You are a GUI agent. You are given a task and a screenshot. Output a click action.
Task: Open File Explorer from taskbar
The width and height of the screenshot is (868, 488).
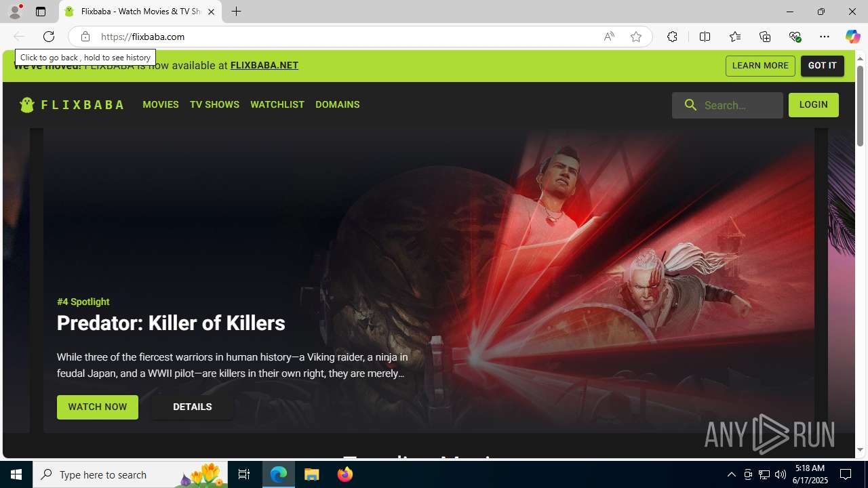(312, 474)
